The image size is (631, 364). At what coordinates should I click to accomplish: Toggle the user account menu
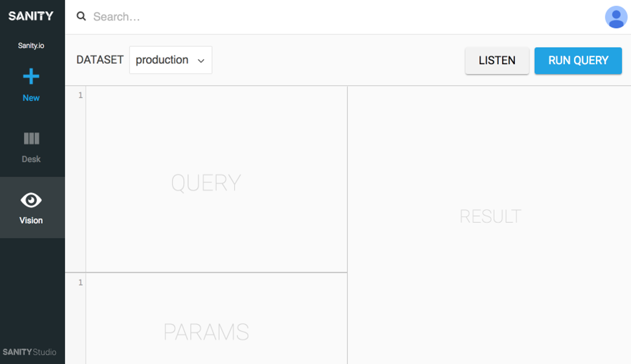[x=615, y=17]
